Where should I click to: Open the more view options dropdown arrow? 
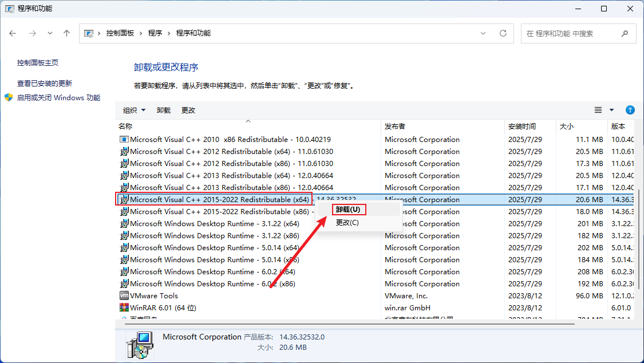click(611, 110)
